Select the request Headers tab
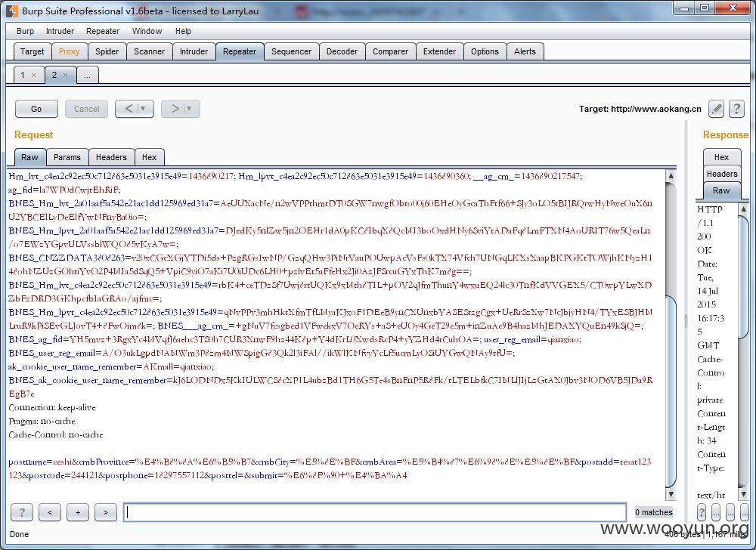The height and width of the screenshot is (550, 756). (x=111, y=157)
